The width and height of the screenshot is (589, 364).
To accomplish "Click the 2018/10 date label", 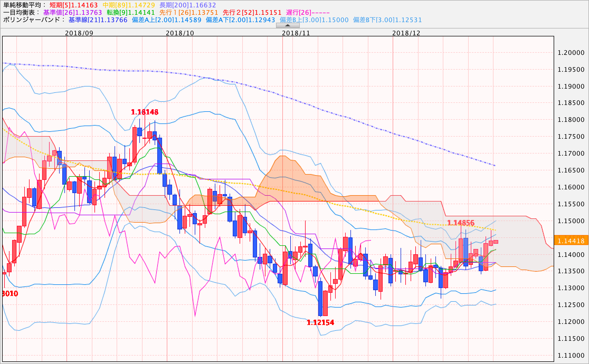I will 180,33.
